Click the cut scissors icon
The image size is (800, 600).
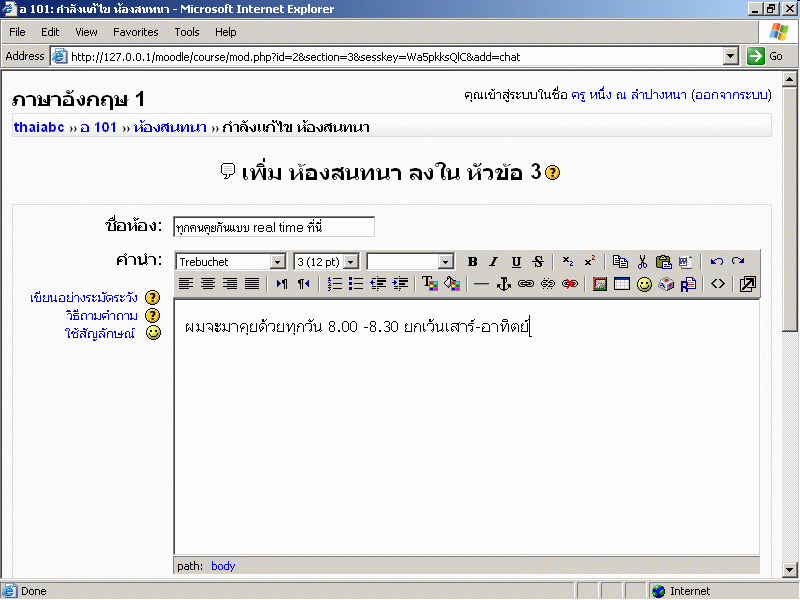coord(642,262)
